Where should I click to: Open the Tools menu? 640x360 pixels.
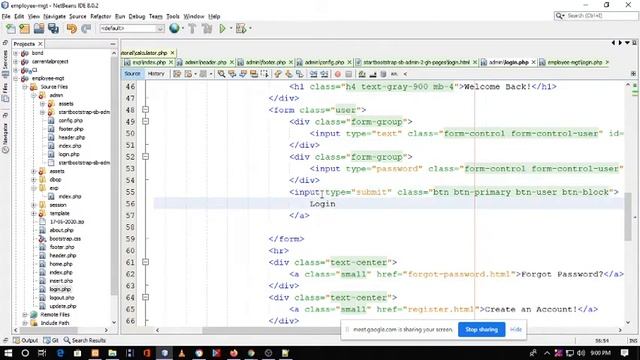pyautogui.click(x=173, y=16)
